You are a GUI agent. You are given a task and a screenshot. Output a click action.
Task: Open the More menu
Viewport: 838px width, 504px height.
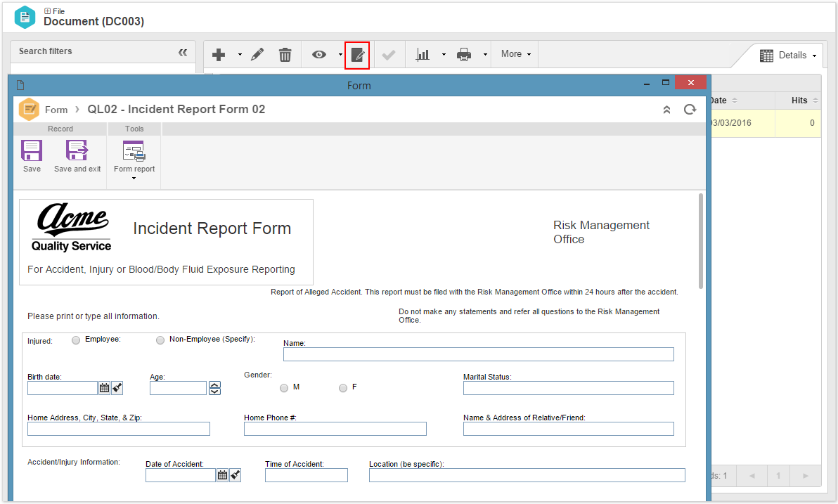[516, 54]
